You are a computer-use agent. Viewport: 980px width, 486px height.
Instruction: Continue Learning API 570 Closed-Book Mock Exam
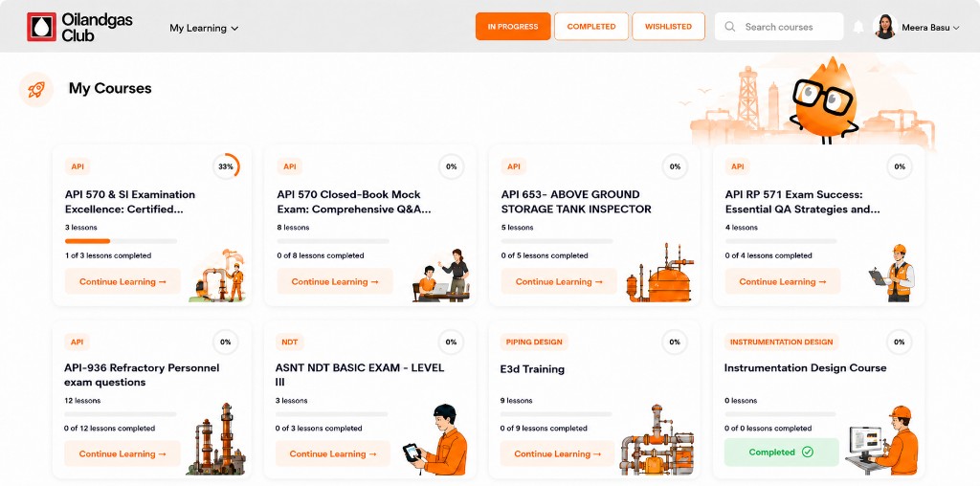click(335, 281)
